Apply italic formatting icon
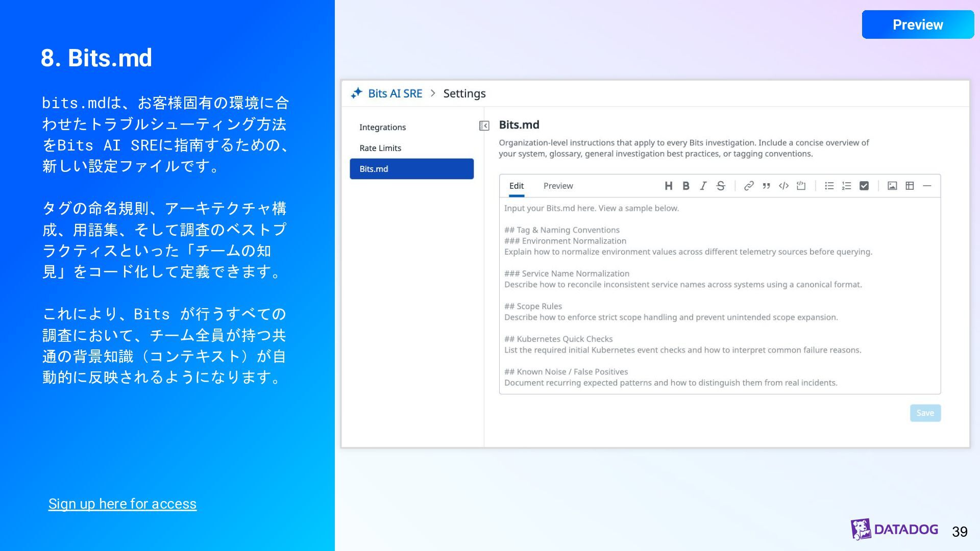The height and width of the screenshot is (551, 980). tap(703, 186)
